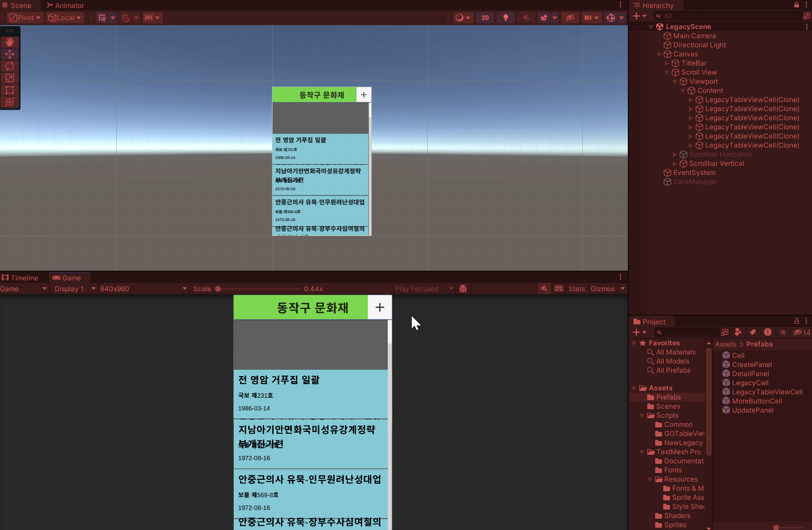
Task: Click the search by import log type icon
Action: (768, 332)
